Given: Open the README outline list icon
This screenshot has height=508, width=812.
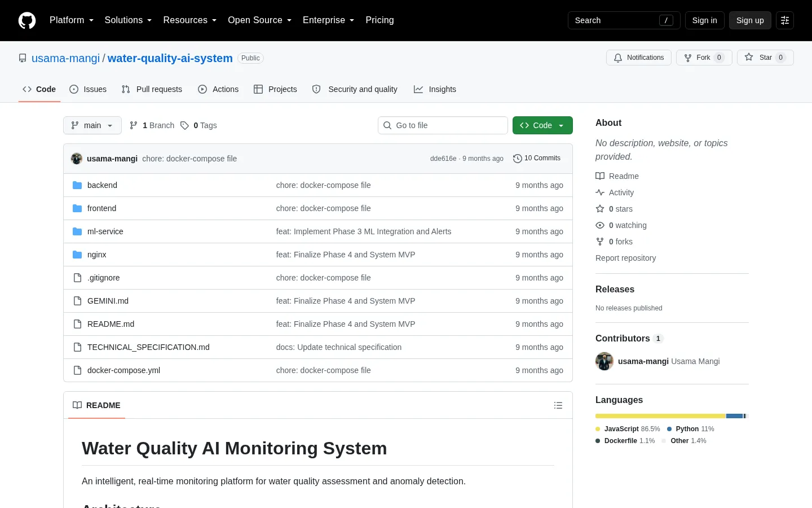Looking at the screenshot, I should 558,405.
